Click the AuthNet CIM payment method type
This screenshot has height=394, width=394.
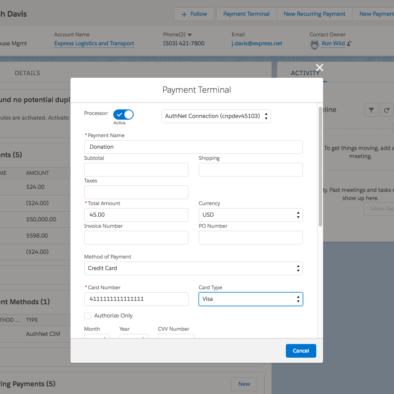[43, 334]
